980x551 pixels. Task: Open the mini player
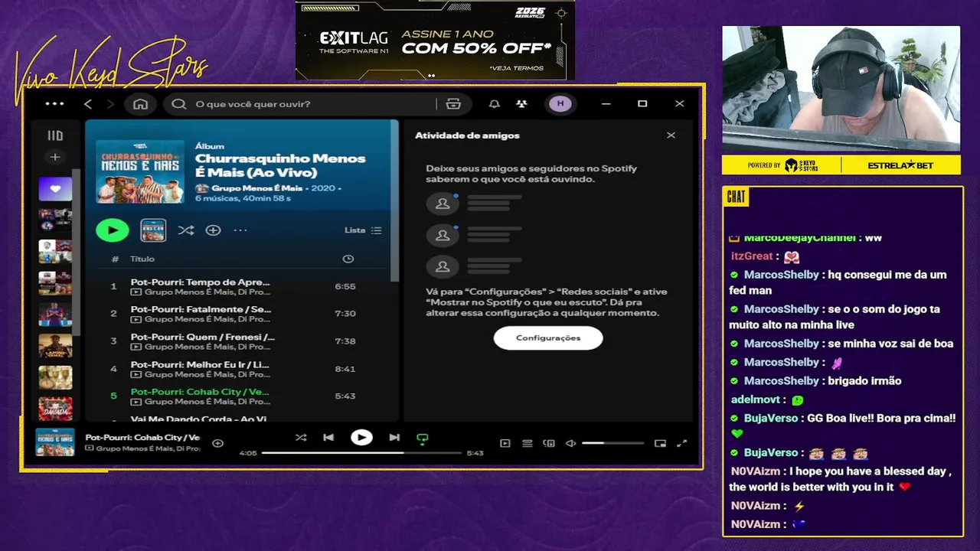660,443
